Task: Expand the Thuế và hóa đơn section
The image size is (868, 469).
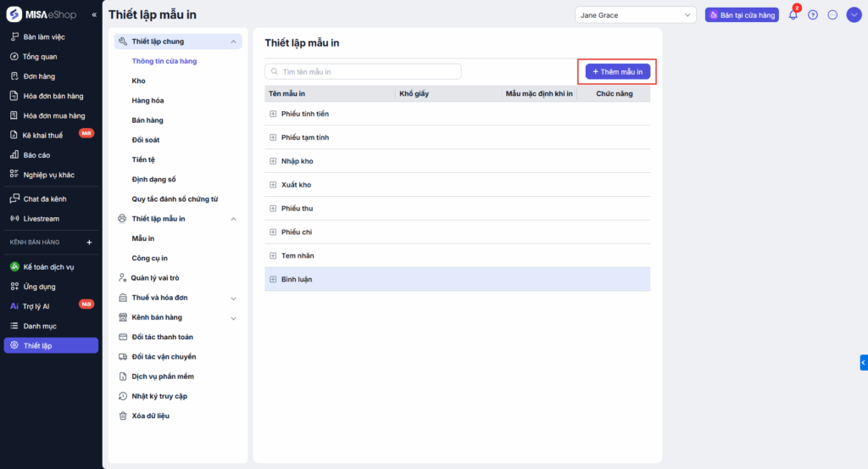Action: (233, 298)
